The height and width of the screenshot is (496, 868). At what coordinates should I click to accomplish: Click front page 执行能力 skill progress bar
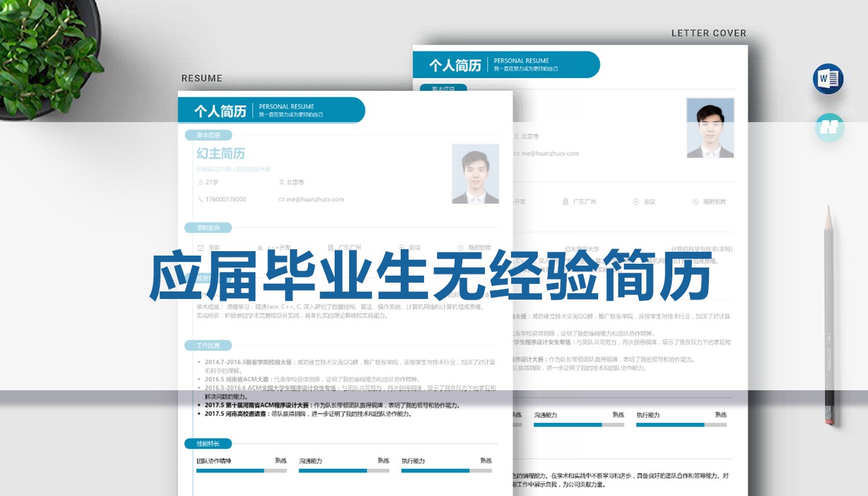(447, 471)
